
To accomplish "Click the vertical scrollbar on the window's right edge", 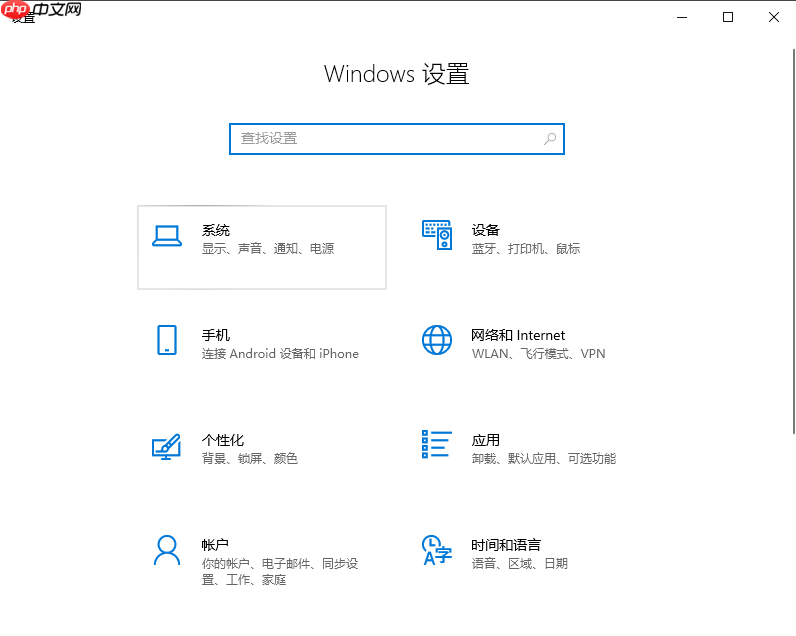I will tap(794, 241).
